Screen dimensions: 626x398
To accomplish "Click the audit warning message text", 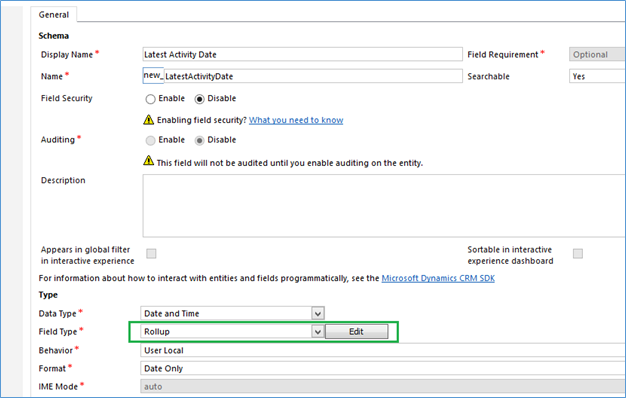I will 290,163.
